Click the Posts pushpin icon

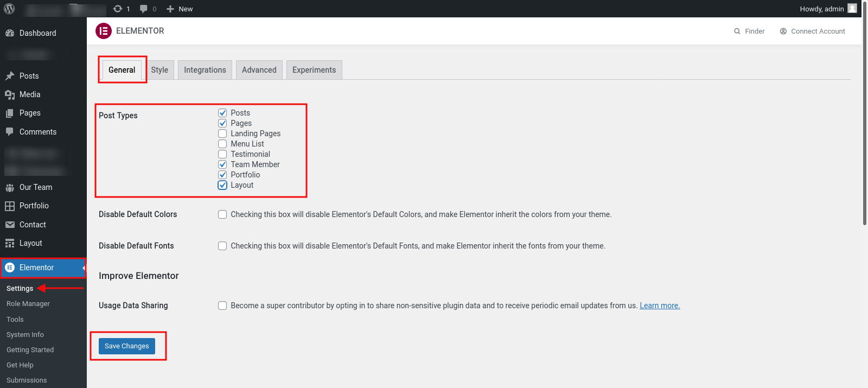(x=10, y=76)
